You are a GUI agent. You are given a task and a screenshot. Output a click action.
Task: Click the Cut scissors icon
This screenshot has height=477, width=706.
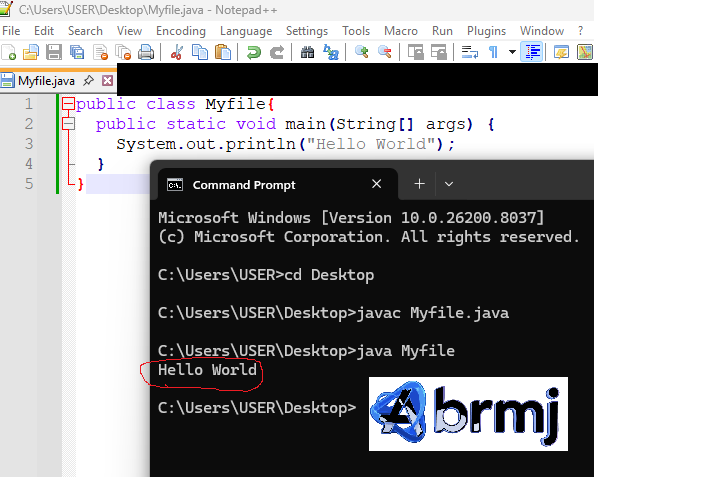pos(177,52)
